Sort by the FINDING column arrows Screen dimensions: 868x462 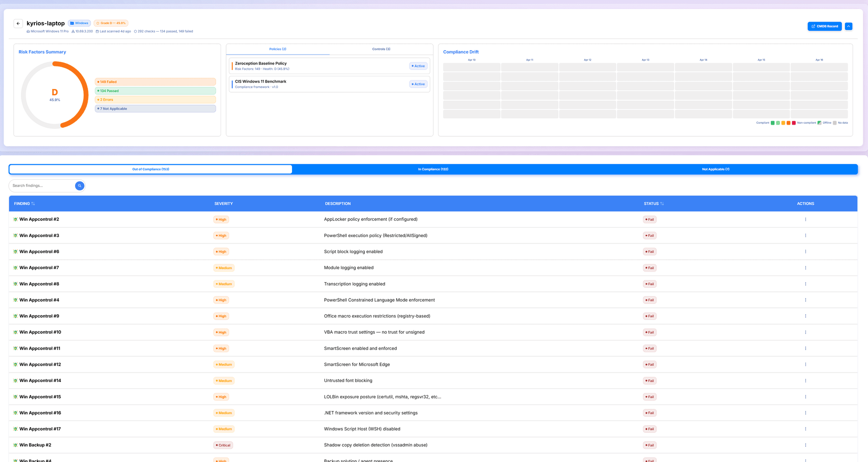pyautogui.click(x=33, y=204)
